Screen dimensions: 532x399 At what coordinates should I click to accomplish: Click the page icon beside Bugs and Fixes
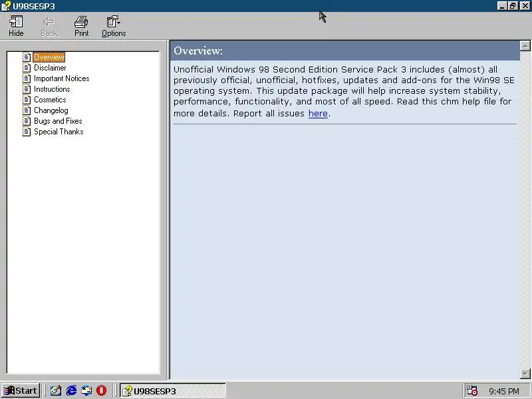[x=27, y=121]
